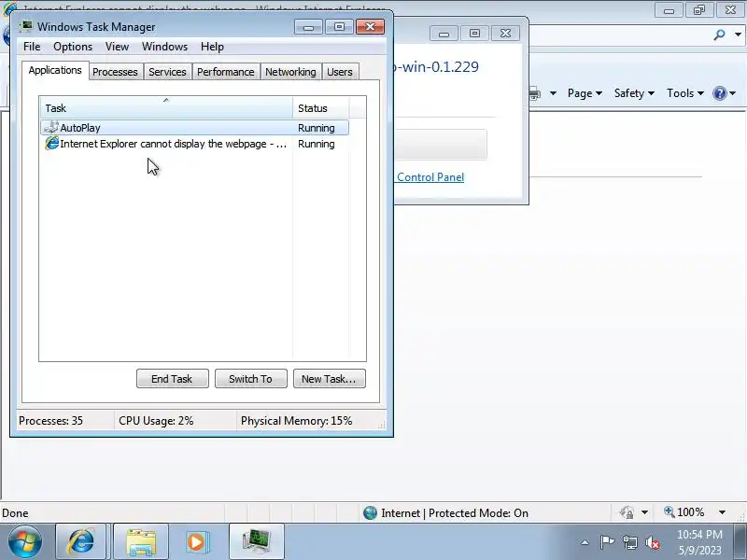Switch to the Processes tab

pos(115,72)
